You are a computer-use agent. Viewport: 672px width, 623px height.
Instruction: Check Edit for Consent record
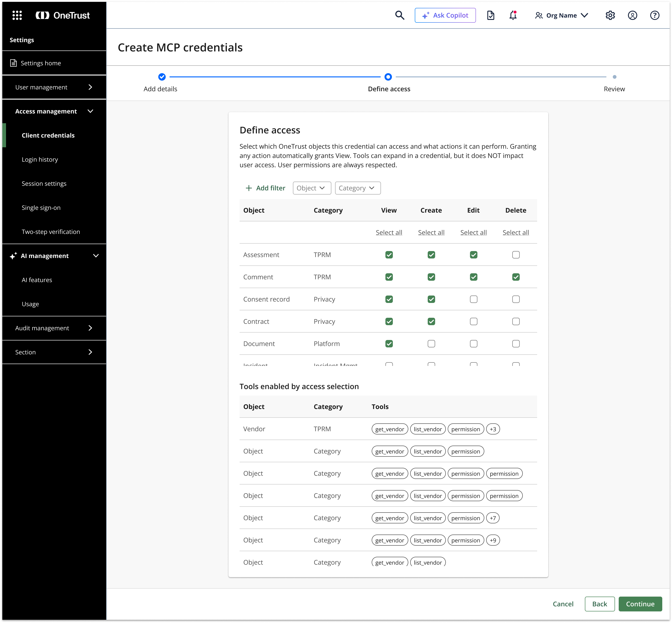[473, 299]
